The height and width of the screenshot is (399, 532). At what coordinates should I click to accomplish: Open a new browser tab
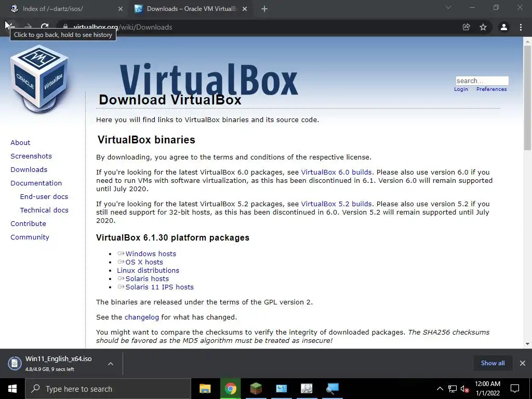[264, 9]
